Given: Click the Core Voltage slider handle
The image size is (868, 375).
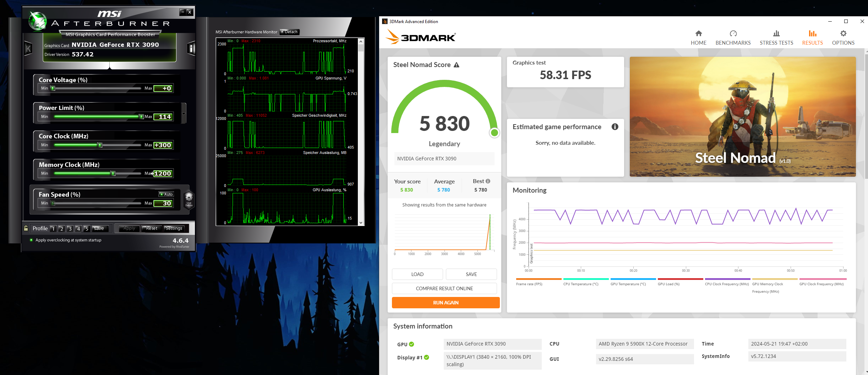Looking at the screenshot, I should (53, 88).
